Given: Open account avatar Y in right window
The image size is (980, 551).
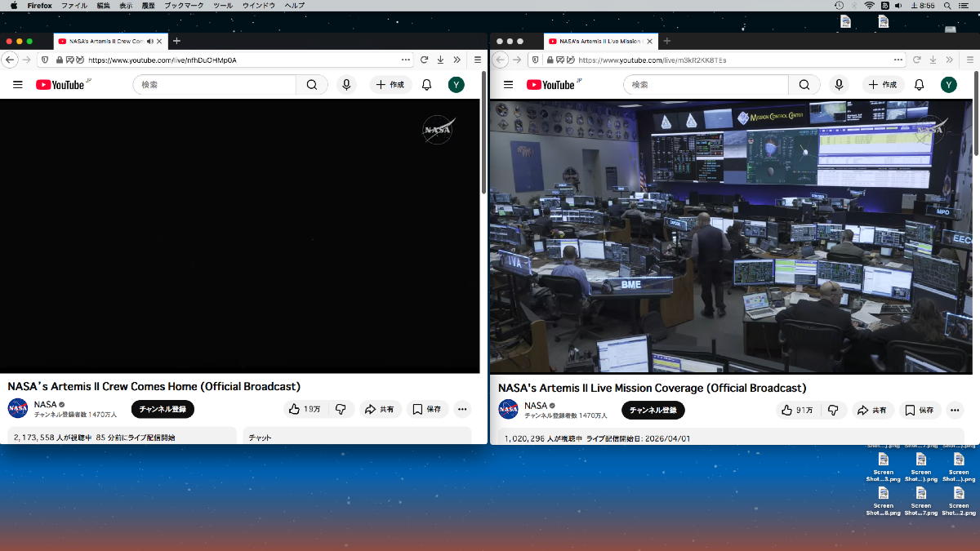Looking at the screenshot, I should point(948,85).
